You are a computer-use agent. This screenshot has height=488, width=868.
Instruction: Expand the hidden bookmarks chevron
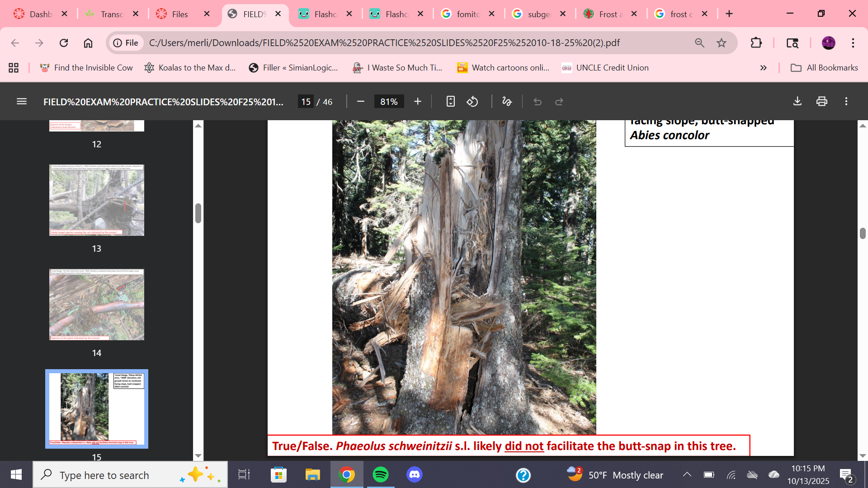tap(764, 68)
